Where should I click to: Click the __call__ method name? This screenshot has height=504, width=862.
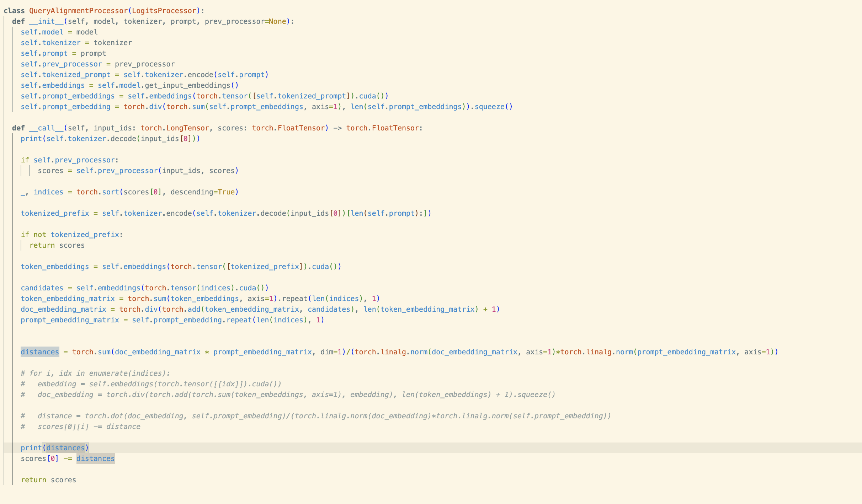(46, 128)
